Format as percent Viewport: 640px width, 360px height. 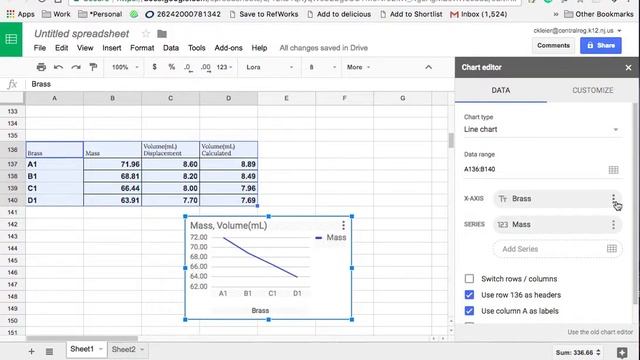pos(171,67)
